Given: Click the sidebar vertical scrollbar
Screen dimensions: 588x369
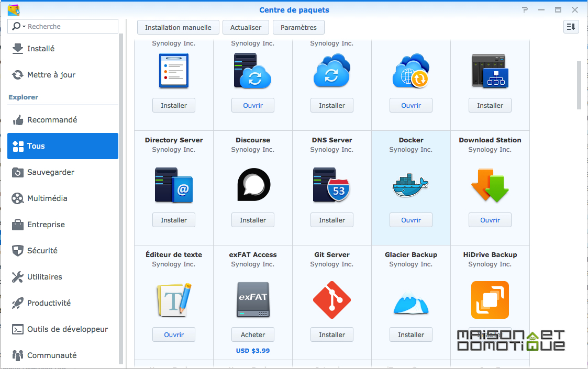Looking at the screenshot, I should 121,199.
